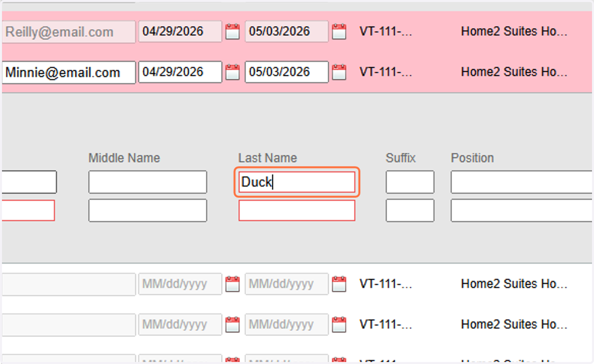Open start-date calendar in second blank MM/dd/yyyy row
The height and width of the screenshot is (364, 594).
232,324
